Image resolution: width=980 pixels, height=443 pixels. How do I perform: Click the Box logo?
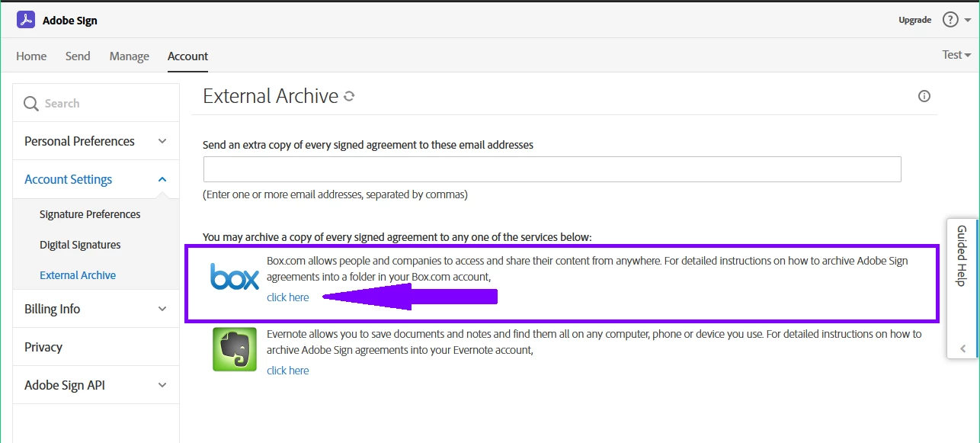click(235, 278)
